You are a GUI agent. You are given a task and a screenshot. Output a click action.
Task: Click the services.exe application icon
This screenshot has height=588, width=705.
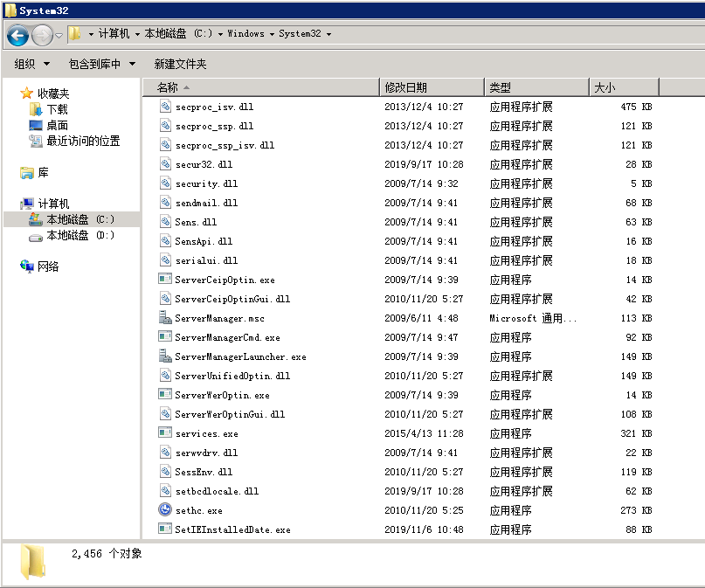pos(165,433)
